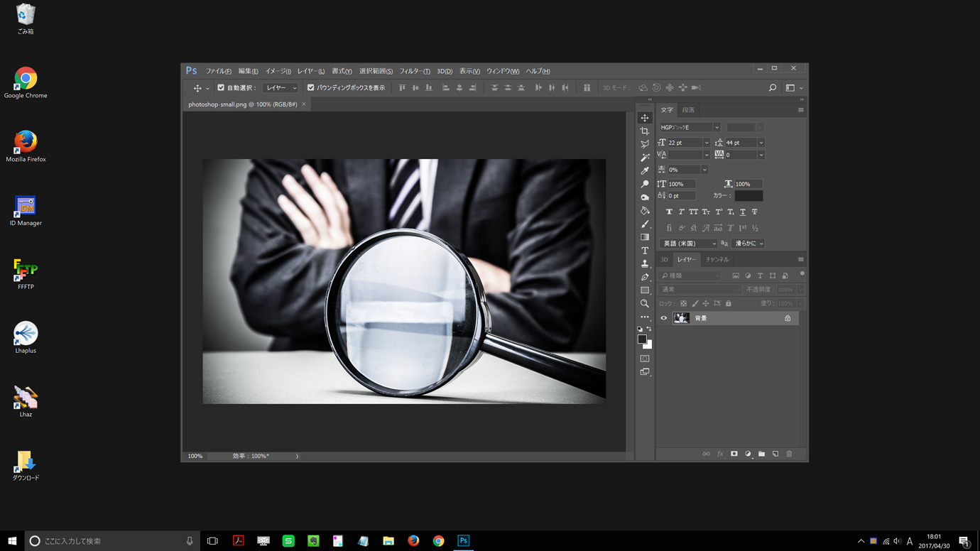This screenshot has height=551, width=980.
Task: Select the Eyedropper tool
Action: (645, 170)
